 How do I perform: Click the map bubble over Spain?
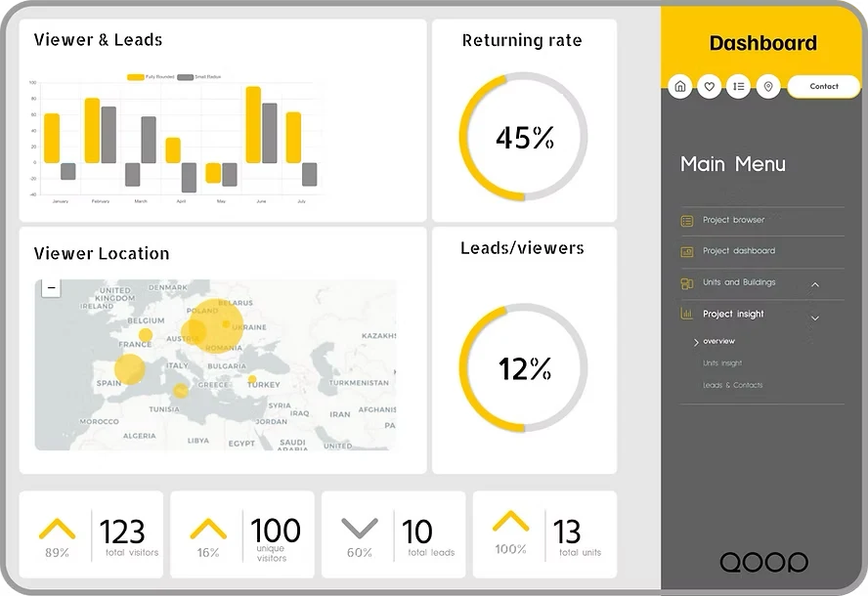click(x=130, y=369)
